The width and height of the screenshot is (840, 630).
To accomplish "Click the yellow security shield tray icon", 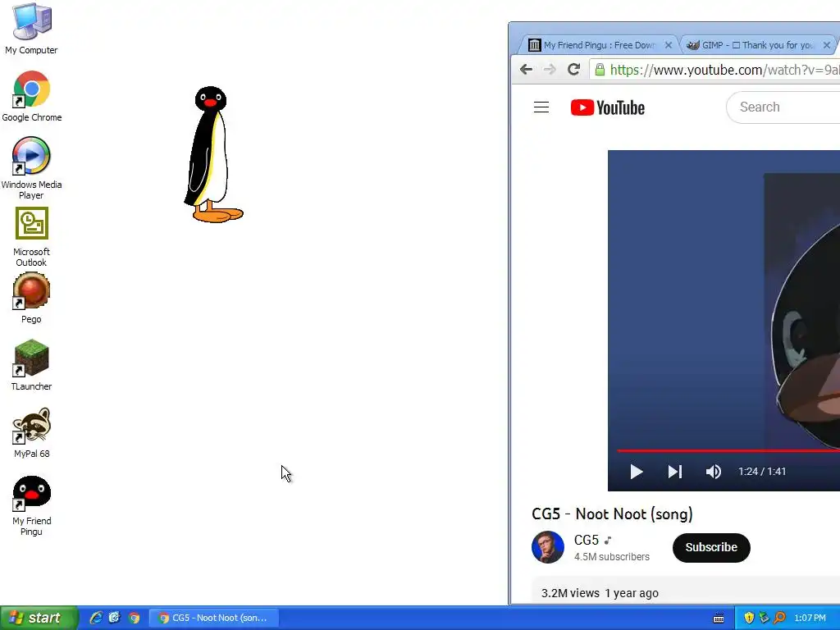I will 749,618.
